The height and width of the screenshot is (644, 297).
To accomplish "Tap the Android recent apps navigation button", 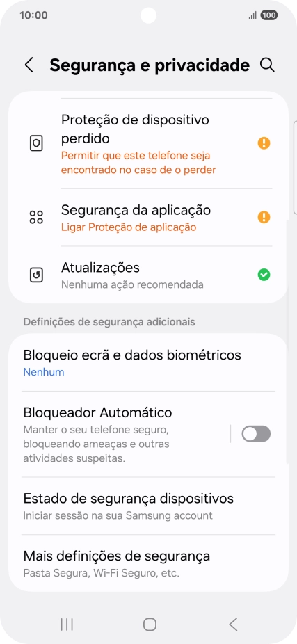I will coord(67,625).
